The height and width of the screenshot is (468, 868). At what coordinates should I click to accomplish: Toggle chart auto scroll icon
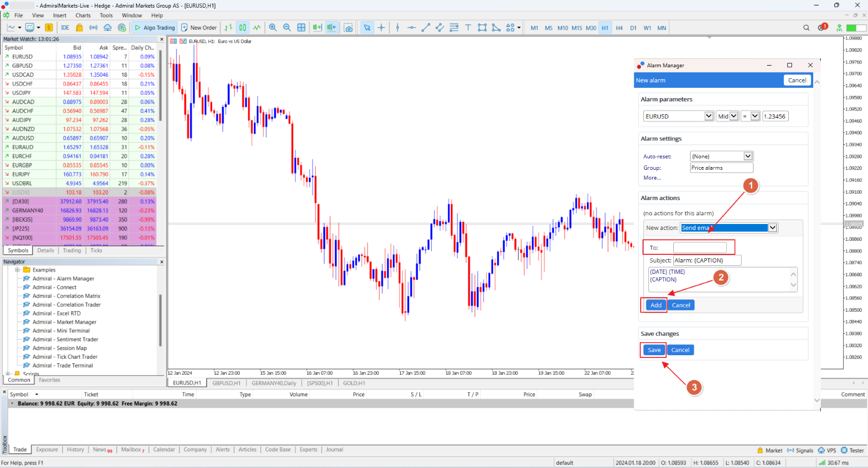(x=317, y=28)
